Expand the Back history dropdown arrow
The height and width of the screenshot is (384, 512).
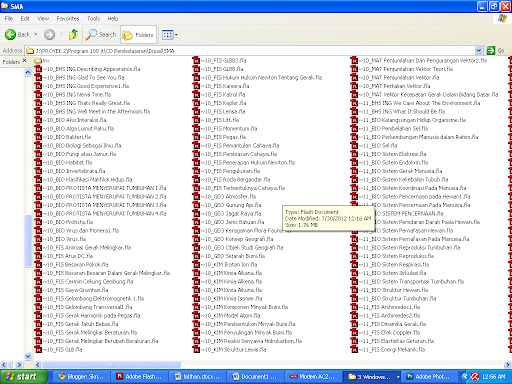[35, 34]
